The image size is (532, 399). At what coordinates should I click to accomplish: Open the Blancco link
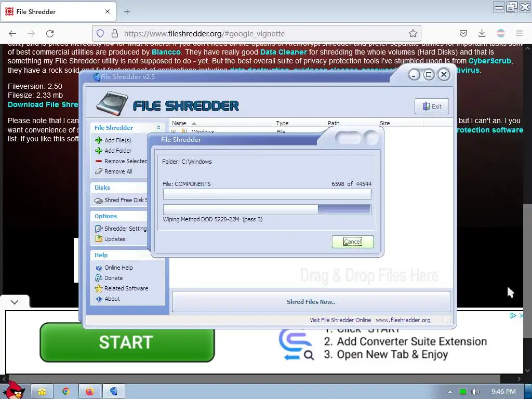coord(166,52)
